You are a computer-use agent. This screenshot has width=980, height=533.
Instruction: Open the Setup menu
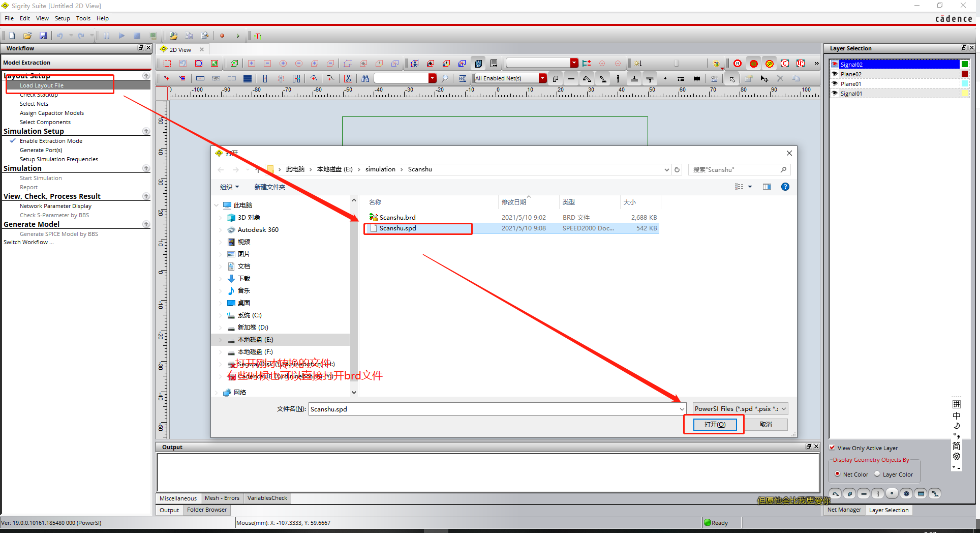[x=63, y=18]
